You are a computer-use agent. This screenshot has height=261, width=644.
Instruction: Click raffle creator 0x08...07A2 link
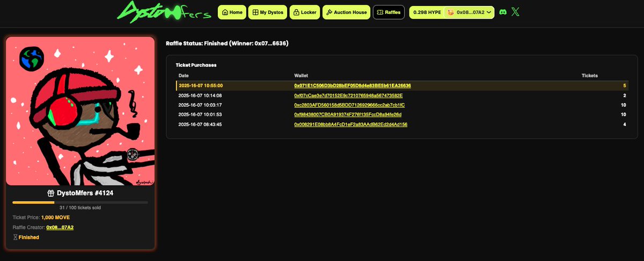point(60,227)
